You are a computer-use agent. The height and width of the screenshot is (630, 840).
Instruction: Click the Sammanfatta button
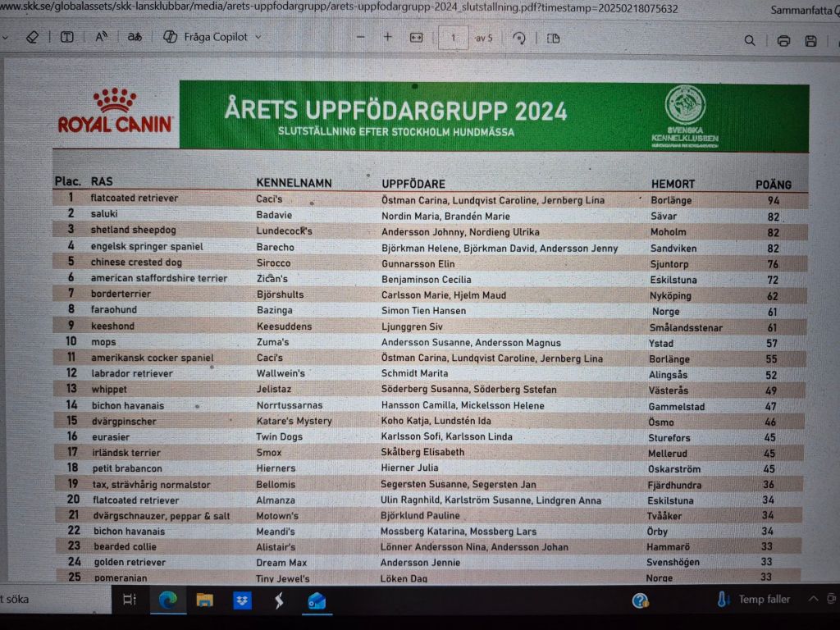tap(804, 10)
